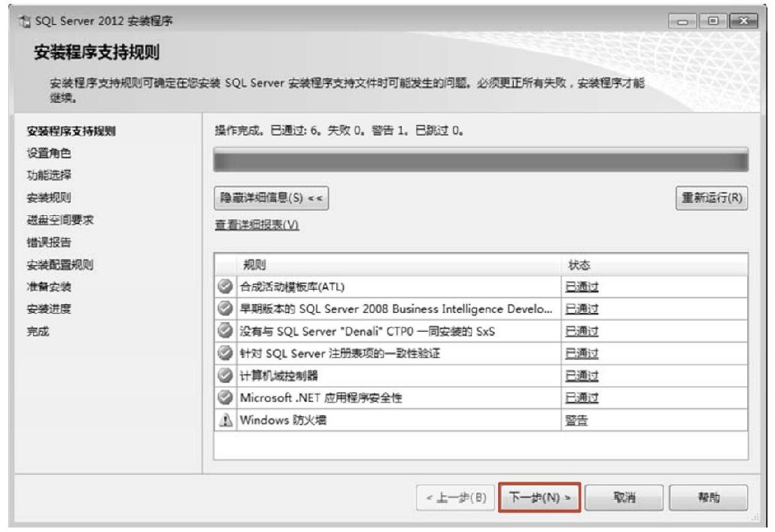Select 安装程序支持规则 step in left navigation
Viewport: 775px width, 532px height.
point(71,131)
